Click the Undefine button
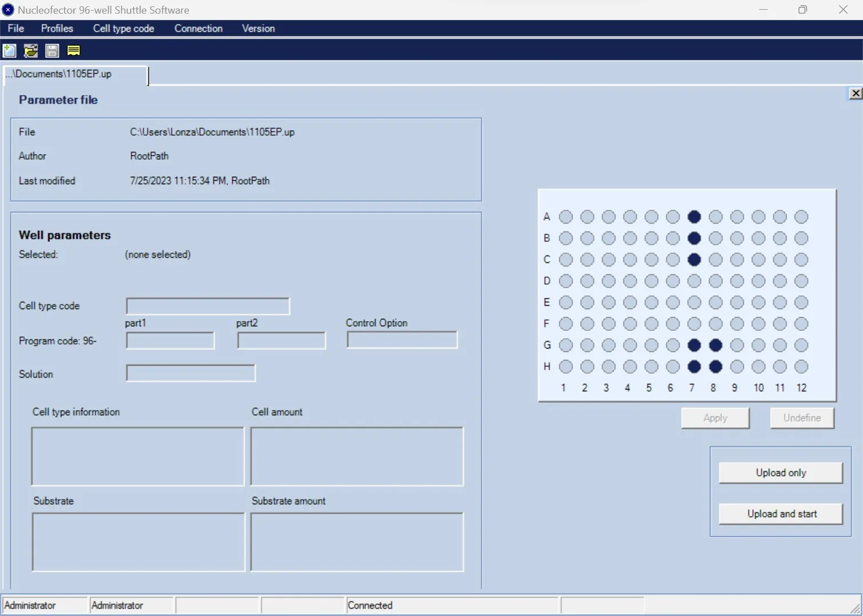Screen dimensions: 863x616 pyautogui.click(x=802, y=418)
